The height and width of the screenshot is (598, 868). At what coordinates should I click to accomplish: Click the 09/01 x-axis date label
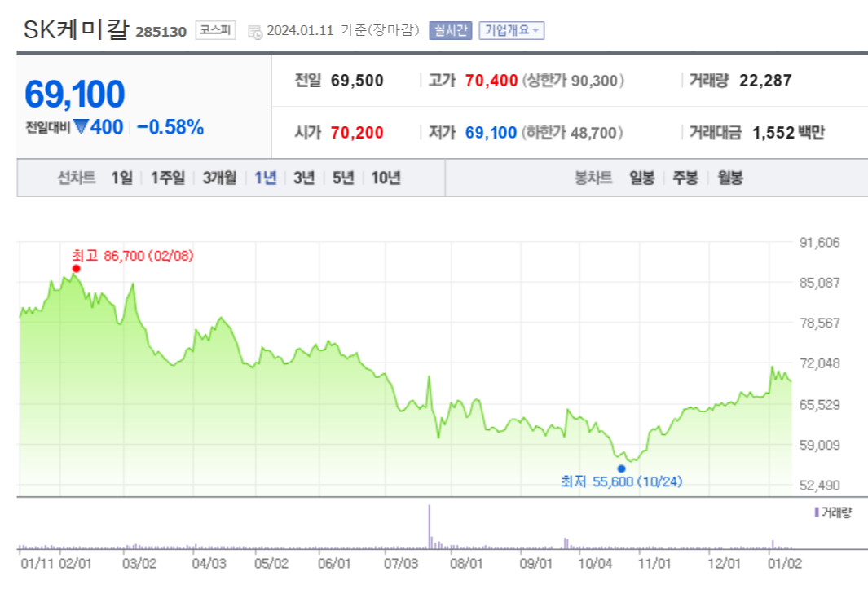(x=535, y=564)
